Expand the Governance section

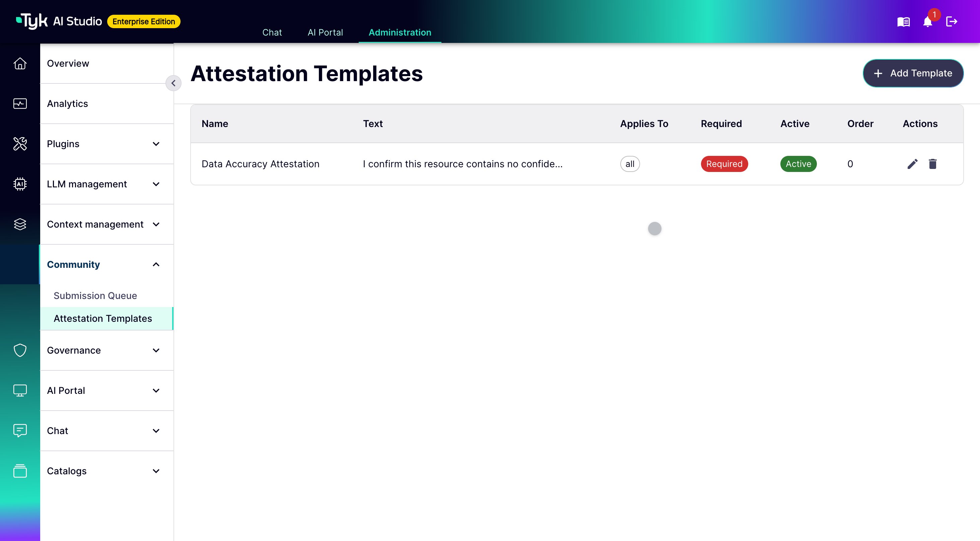click(x=107, y=350)
